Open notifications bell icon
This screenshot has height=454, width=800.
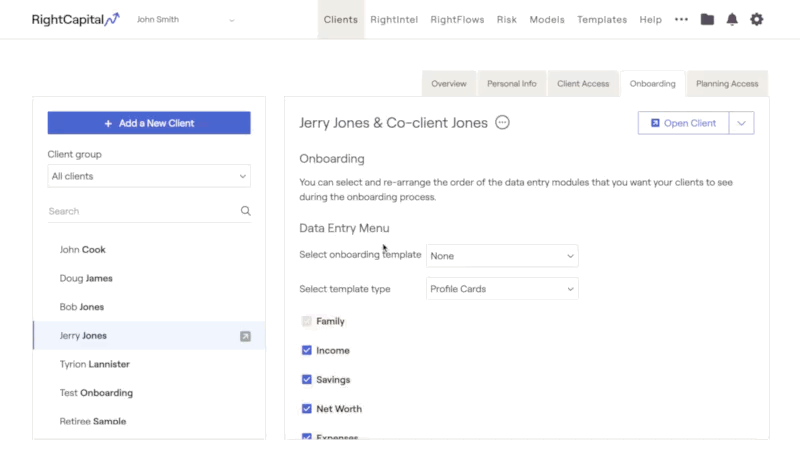pyautogui.click(x=732, y=19)
